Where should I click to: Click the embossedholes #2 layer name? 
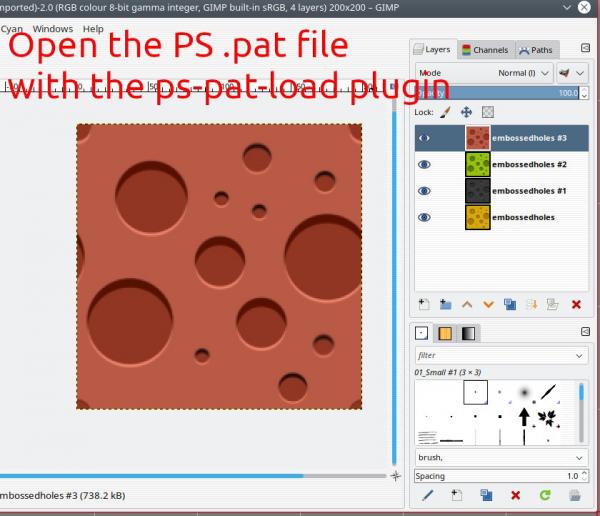(529, 165)
